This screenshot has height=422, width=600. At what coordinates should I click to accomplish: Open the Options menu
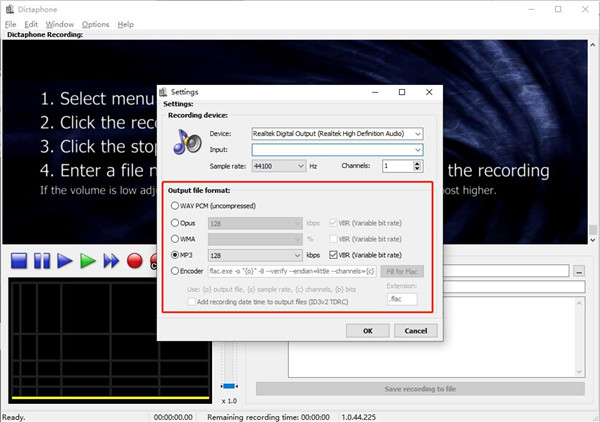click(95, 24)
